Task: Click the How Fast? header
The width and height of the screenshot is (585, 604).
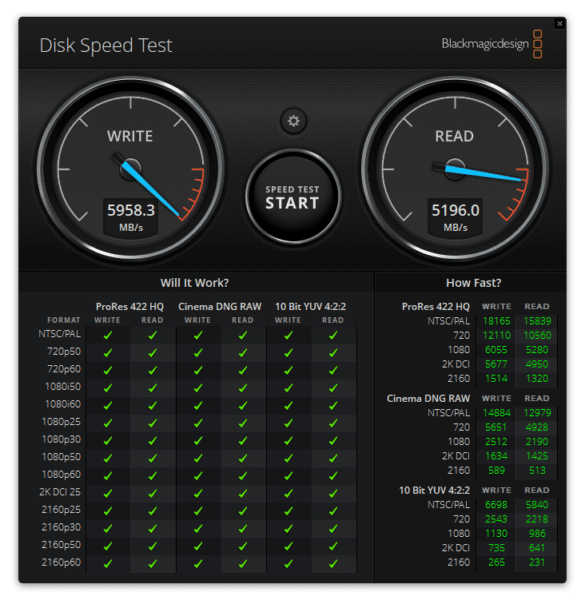Action: point(474,283)
